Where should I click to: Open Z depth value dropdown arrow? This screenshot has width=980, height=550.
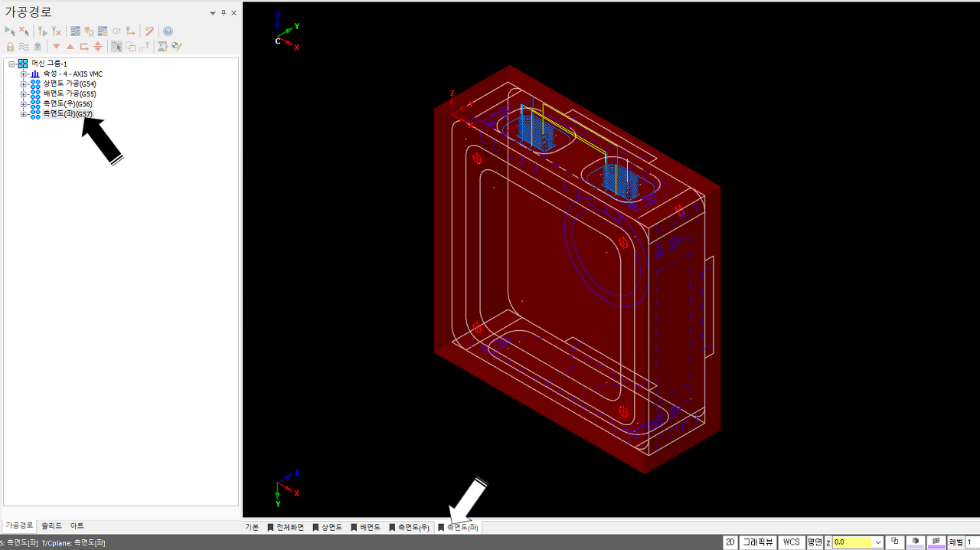[877, 542]
